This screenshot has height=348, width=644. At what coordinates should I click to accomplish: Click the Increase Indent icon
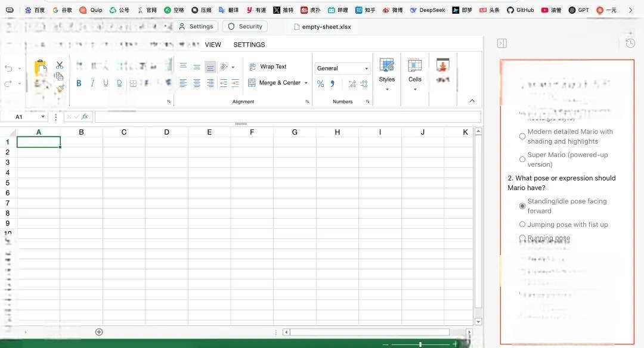[x=235, y=83]
